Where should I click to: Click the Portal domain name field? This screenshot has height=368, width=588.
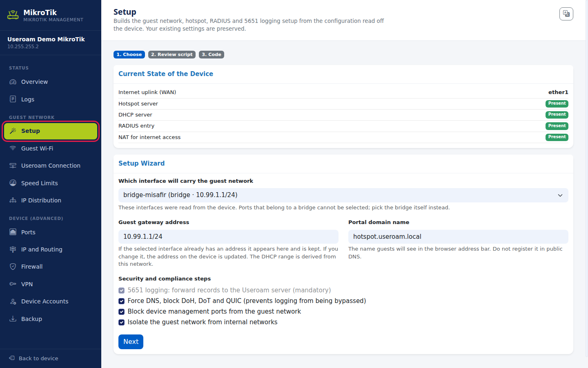(x=458, y=237)
